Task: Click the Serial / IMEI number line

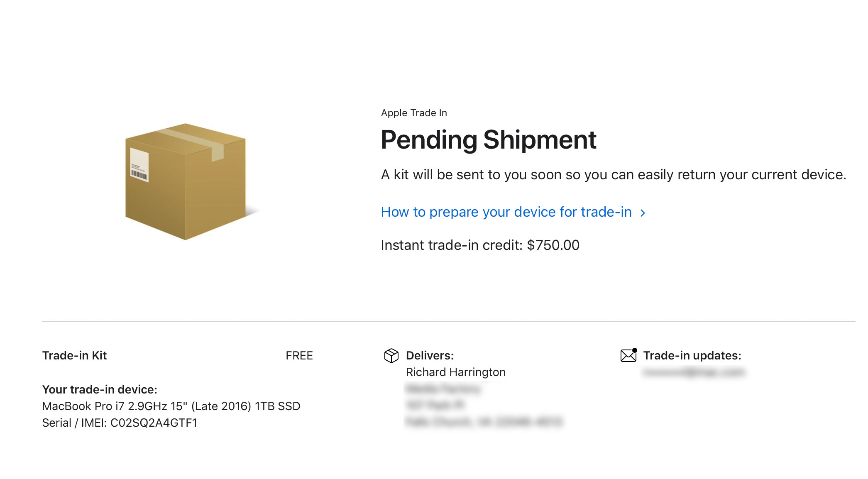Action: [x=120, y=423]
